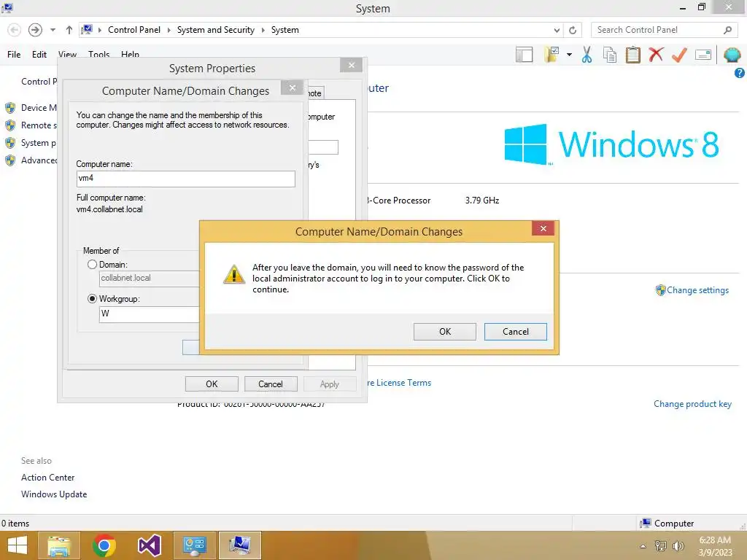Image resolution: width=747 pixels, height=560 pixels.
Task: Open the View menu
Action: 67,54
